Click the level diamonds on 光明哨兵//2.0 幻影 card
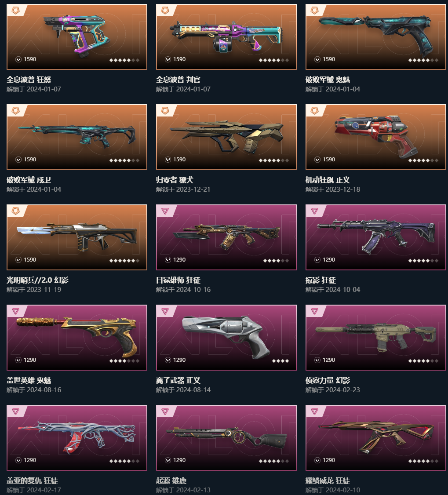This screenshot has height=495, width=448. pos(124,261)
